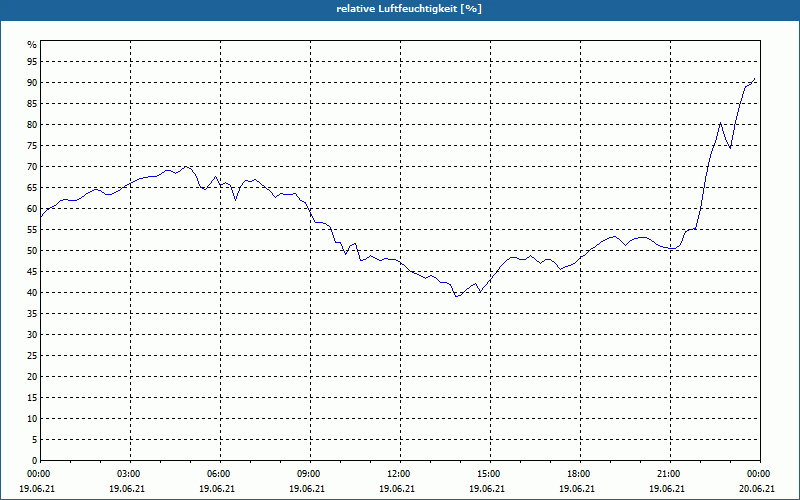Image resolution: width=800 pixels, height=500 pixels.
Task: Select y-axis tick "50"
Action: (32, 251)
